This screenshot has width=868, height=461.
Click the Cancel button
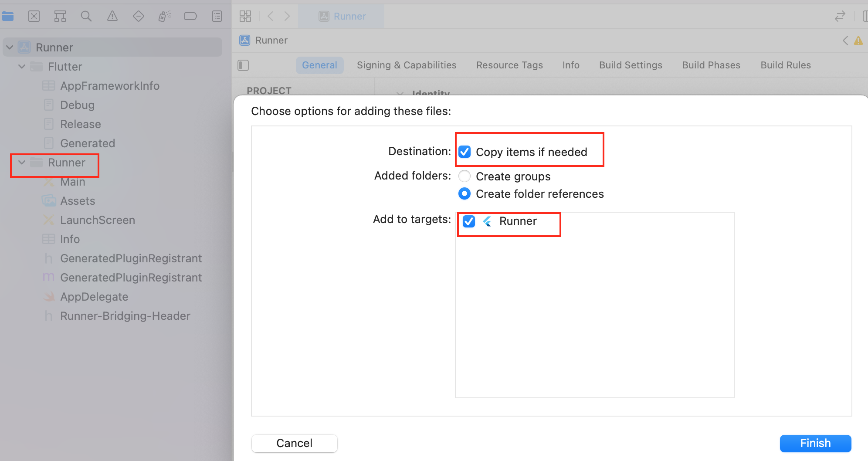coord(295,443)
